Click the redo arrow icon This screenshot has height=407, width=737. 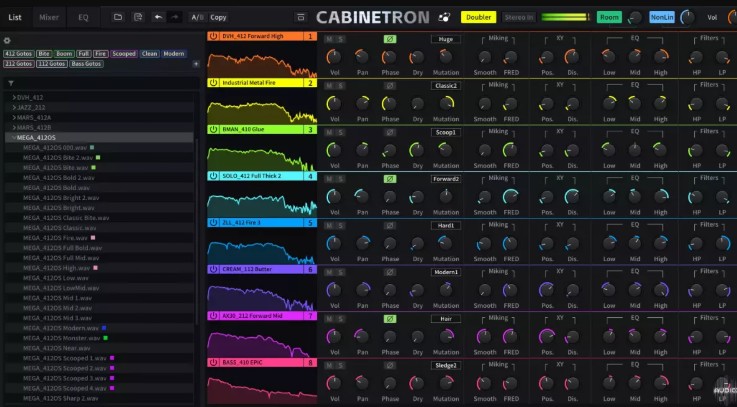174,17
